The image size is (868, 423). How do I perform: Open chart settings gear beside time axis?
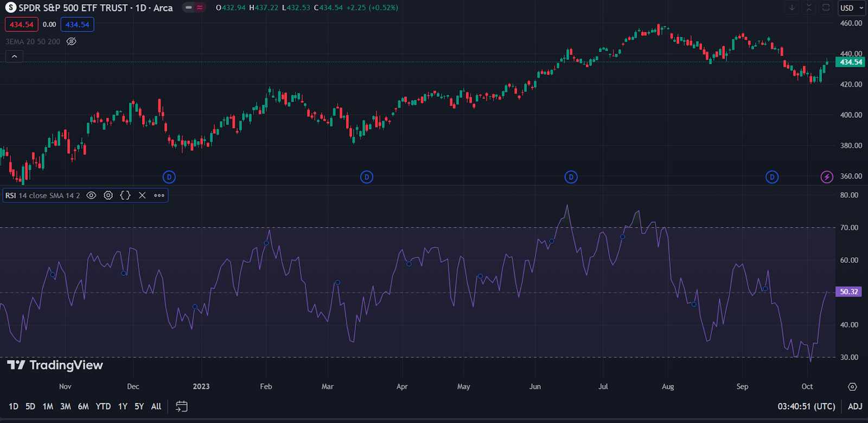[x=852, y=387]
